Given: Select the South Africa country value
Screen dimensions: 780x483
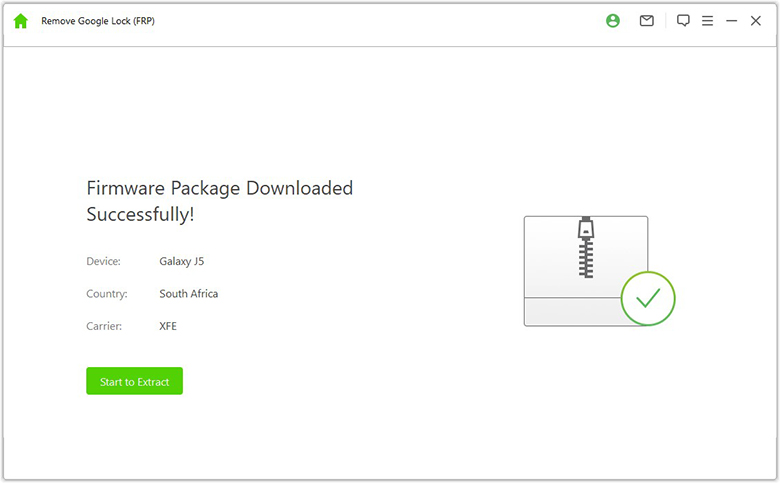Looking at the screenshot, I should point(189,294).
